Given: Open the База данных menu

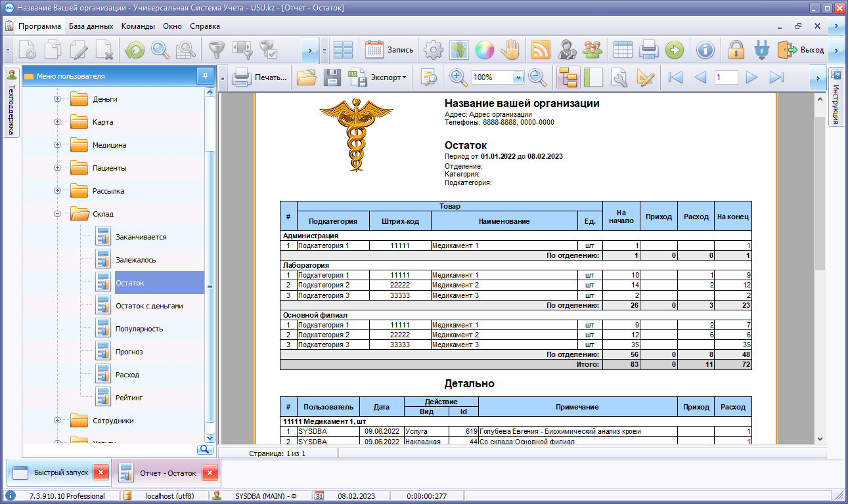Looking at the screenshot, I should 91,26.
